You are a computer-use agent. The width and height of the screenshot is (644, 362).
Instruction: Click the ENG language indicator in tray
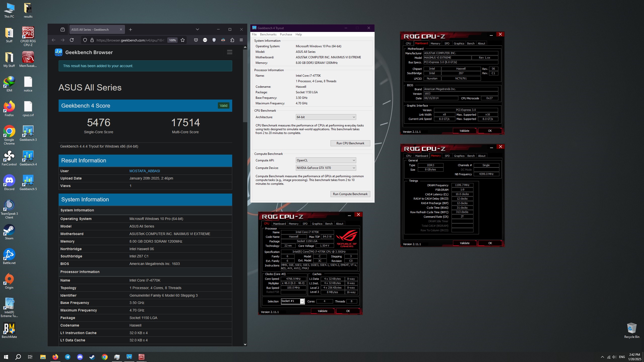point(622,357)
